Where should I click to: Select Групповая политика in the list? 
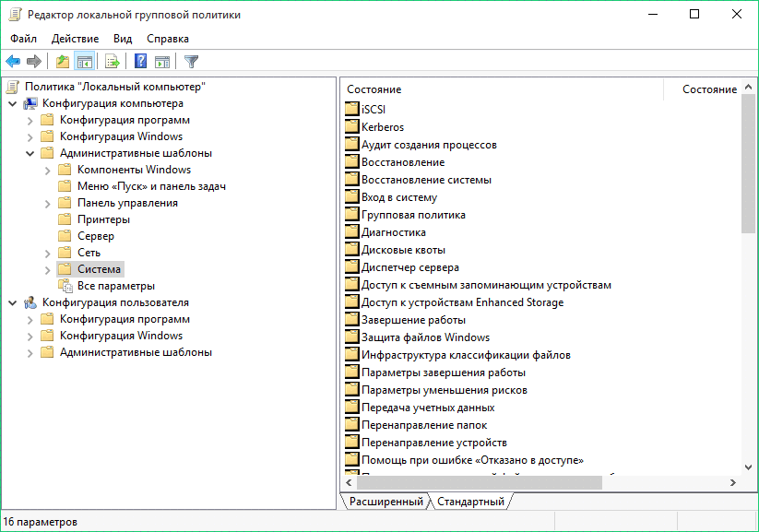click(x=412, y=215)
